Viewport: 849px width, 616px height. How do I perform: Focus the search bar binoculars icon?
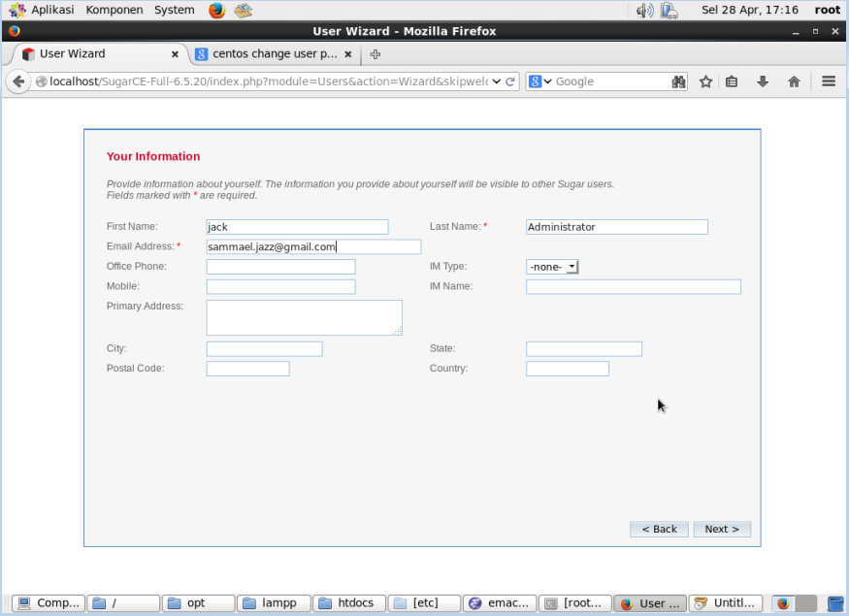pyautogui.click(x=678, y=81)
